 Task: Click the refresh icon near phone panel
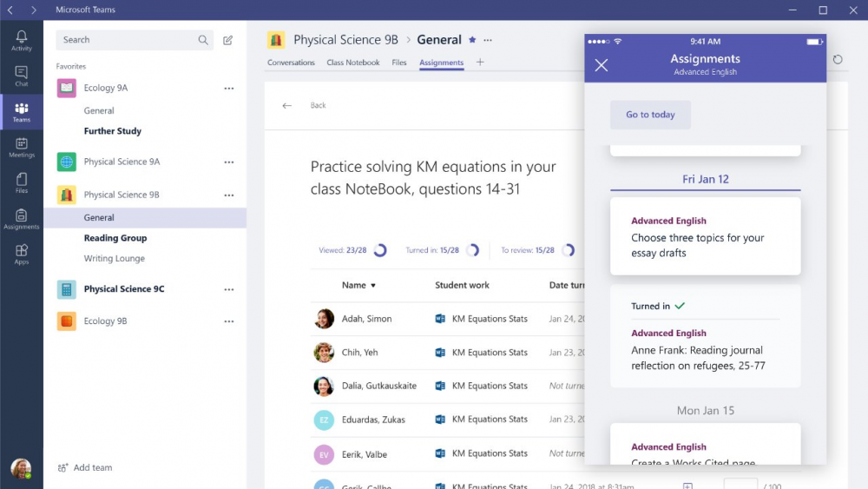(838, 59)
